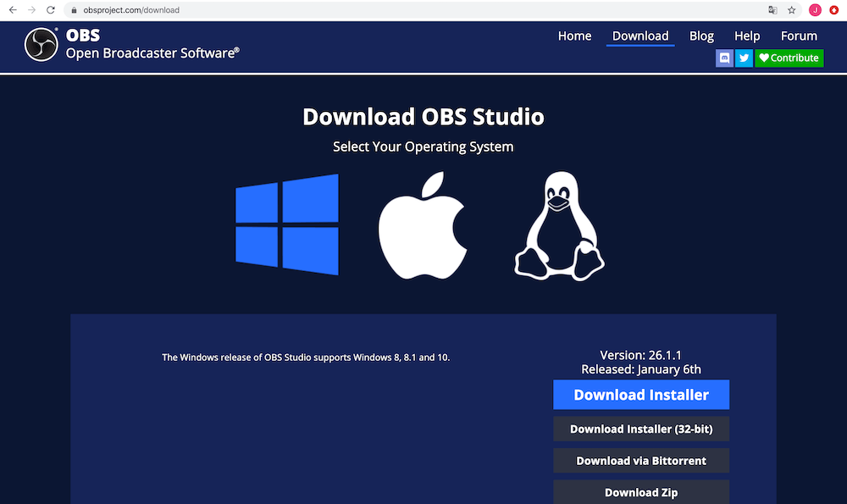Click the Released: January 6th text

(640, 369)
